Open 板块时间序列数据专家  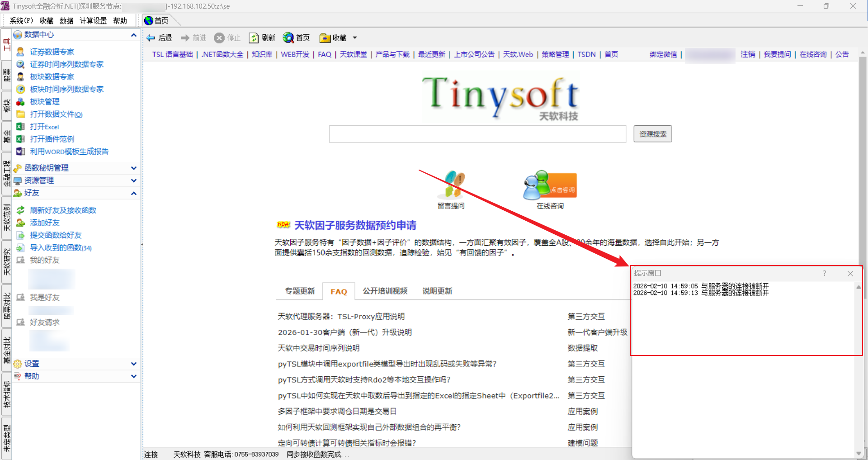66,89
